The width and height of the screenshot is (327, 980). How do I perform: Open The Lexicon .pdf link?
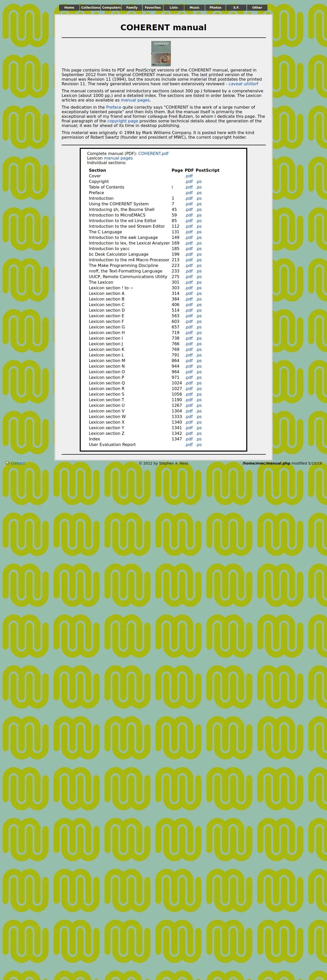189,282
